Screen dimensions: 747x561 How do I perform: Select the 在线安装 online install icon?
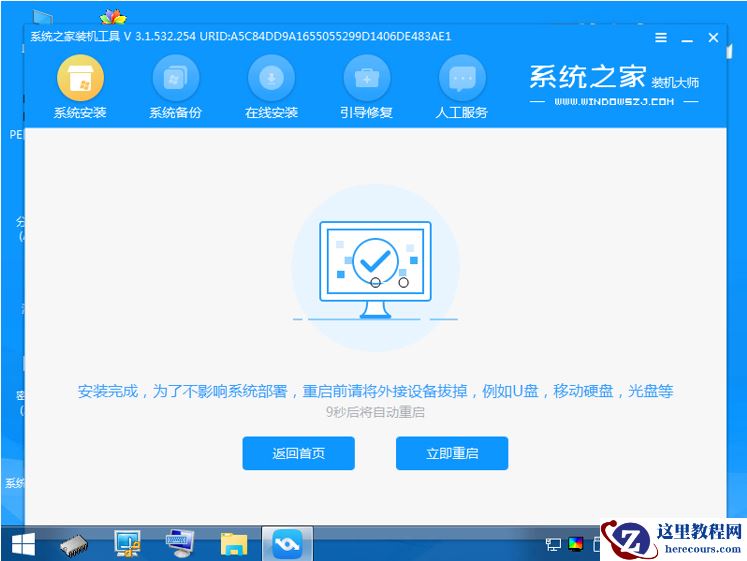click(271, 78)
